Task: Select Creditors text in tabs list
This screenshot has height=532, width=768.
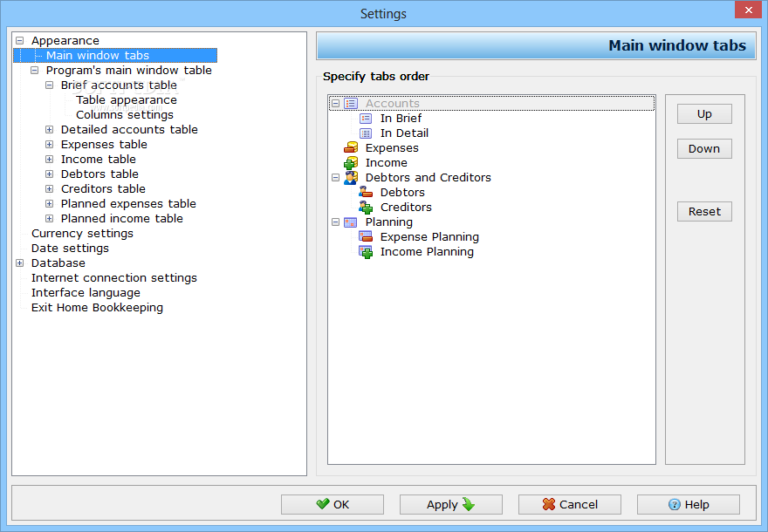Action: point(406,208)
